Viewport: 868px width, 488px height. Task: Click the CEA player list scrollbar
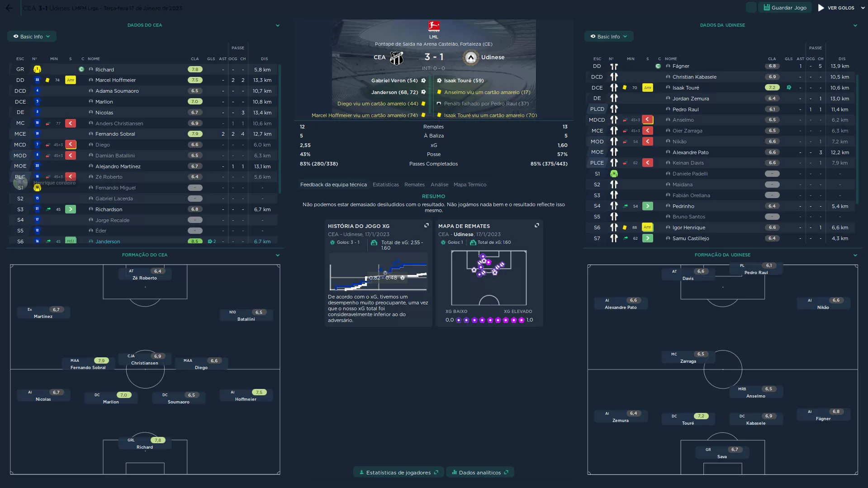(280, 129)
